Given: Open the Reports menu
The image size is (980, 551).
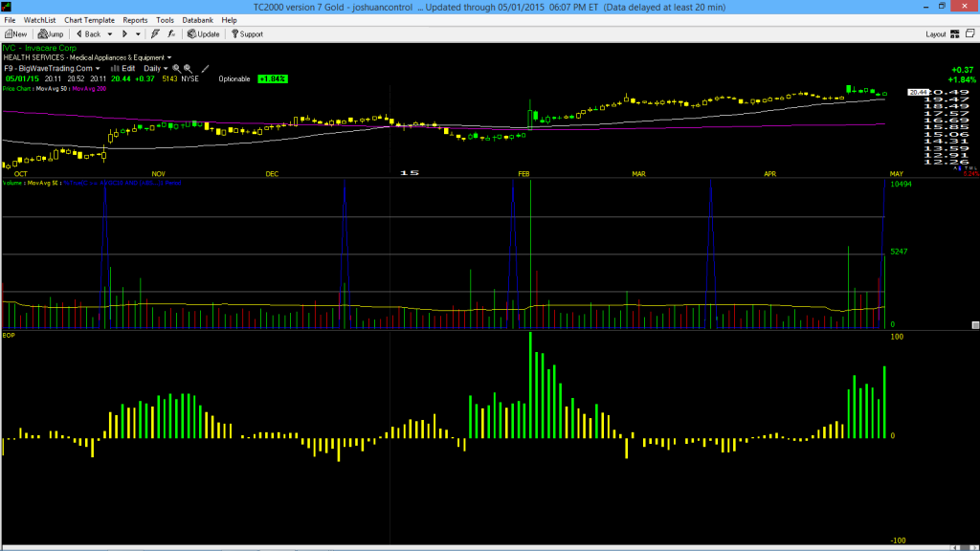Looking at the screenshot, I should click(x=135, y=20).
